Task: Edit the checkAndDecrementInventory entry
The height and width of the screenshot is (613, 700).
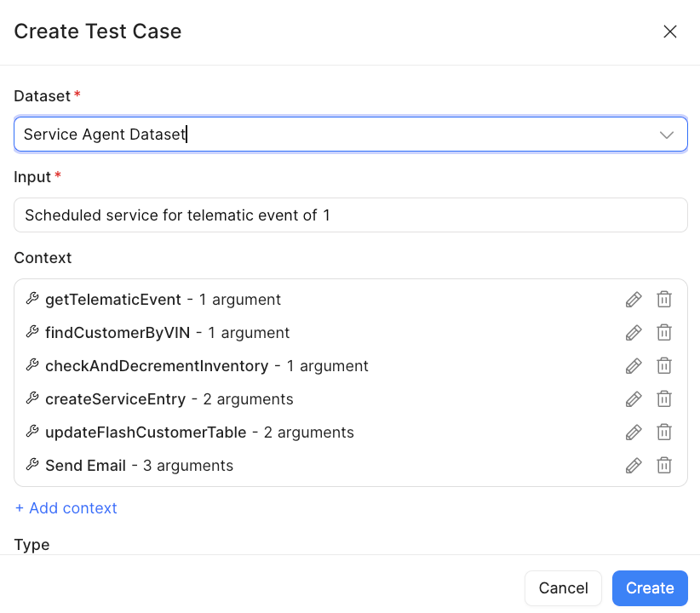Action: pos(633,366)
